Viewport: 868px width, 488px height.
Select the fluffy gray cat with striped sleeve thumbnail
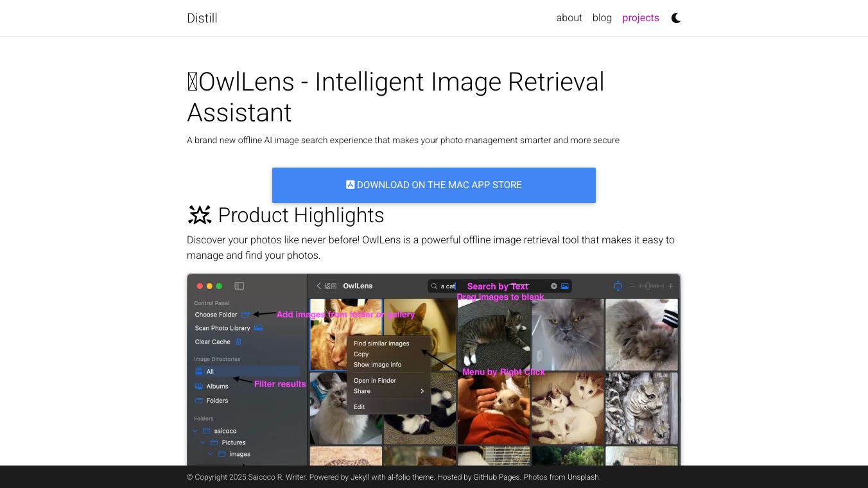tap(642, 335)
